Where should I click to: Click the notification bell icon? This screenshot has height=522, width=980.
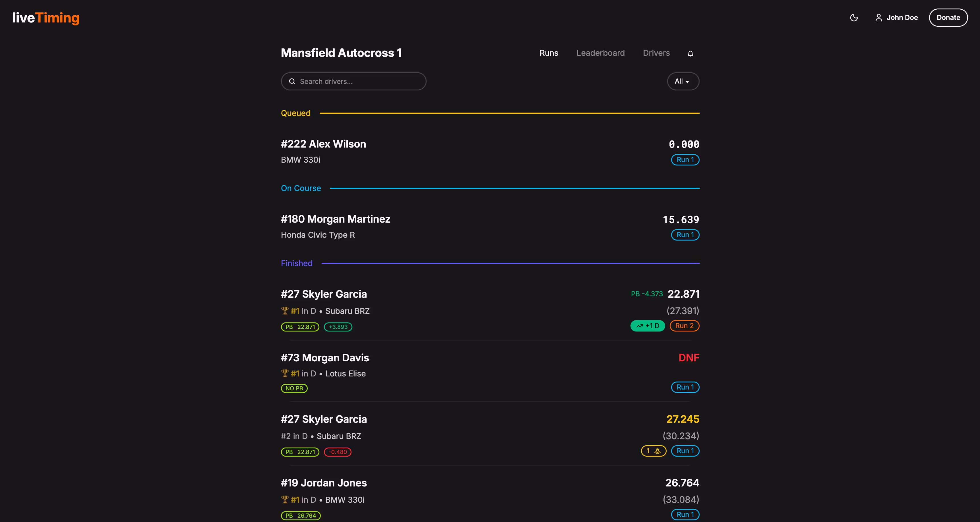click(x=690, y=54)
